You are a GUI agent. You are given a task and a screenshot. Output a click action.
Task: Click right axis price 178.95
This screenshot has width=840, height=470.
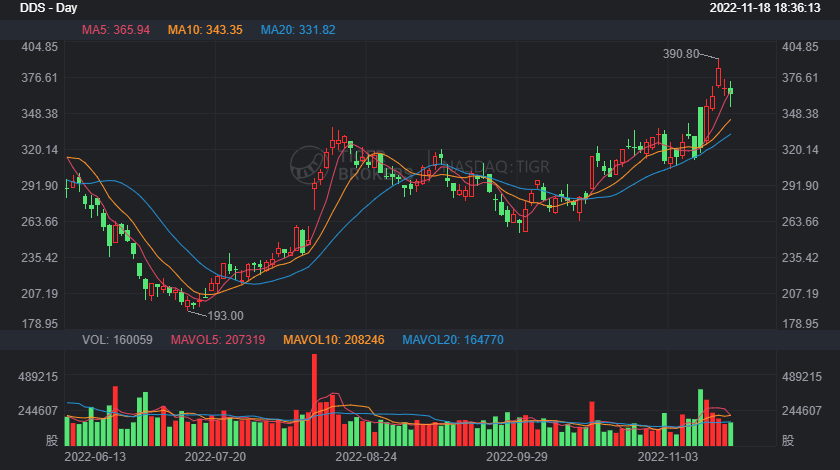(800, 324)
